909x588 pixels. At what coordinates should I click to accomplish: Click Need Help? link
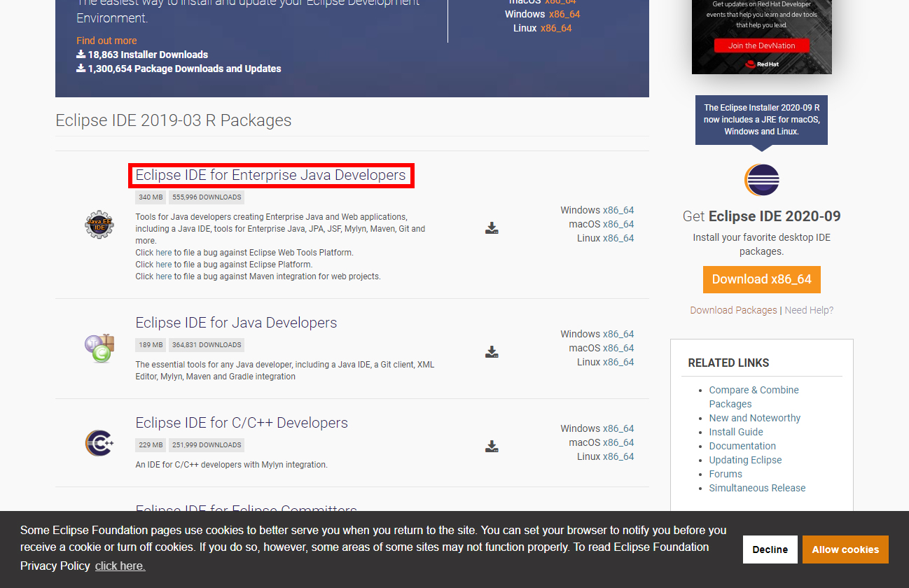(x=809, y=310)
